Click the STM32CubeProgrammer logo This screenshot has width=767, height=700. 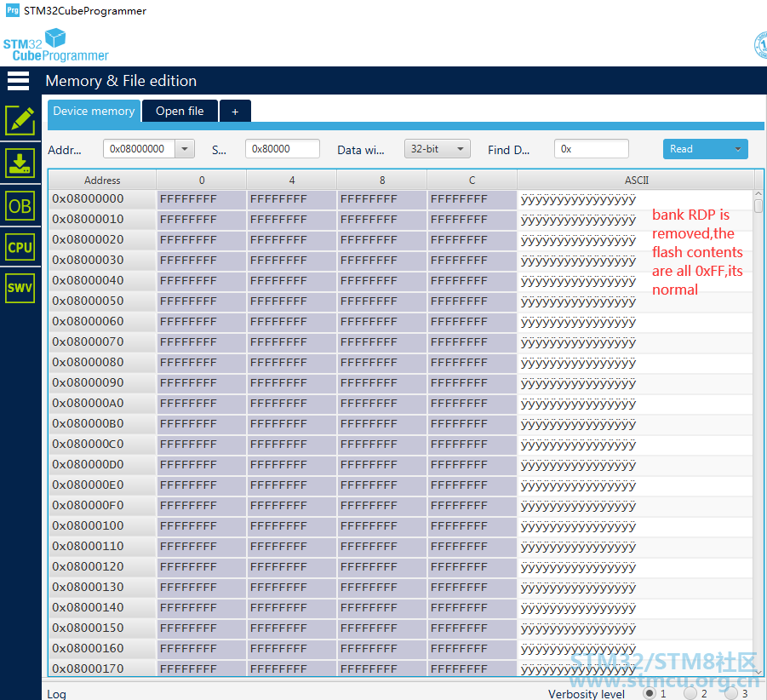(x=56, y=45)
